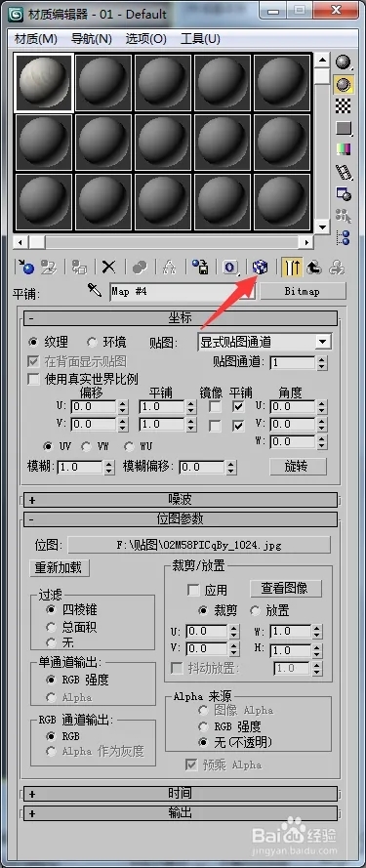Click the Make Unique icon
This screenshot has height=868, width=366.
tap(169, 267)
